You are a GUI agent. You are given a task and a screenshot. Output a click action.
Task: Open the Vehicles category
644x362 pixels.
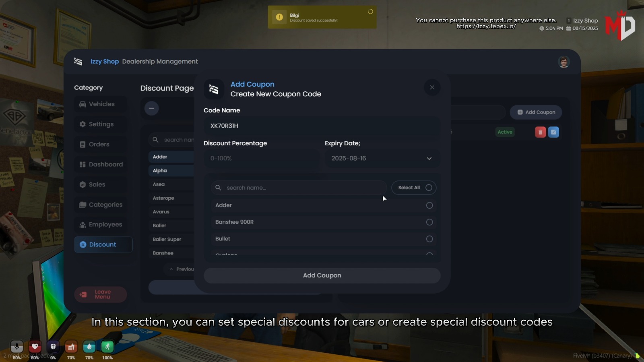click(x=101, y=104)
